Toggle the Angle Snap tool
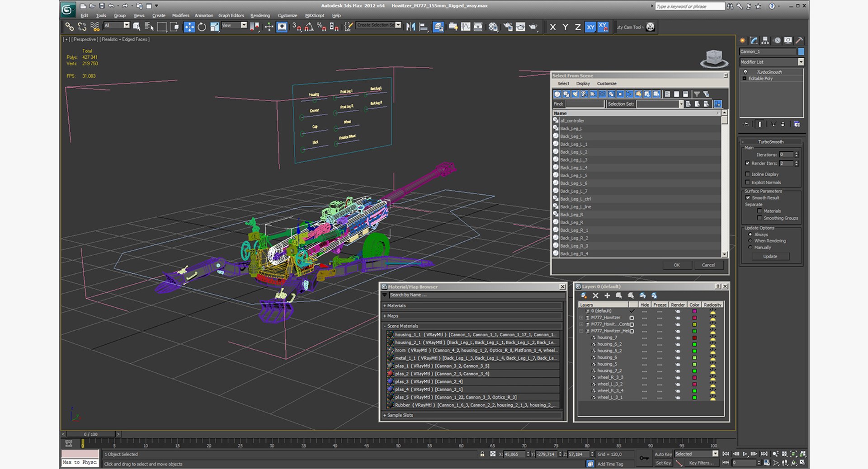The height and width of the screenshot is (469, 868). [309, 27]
